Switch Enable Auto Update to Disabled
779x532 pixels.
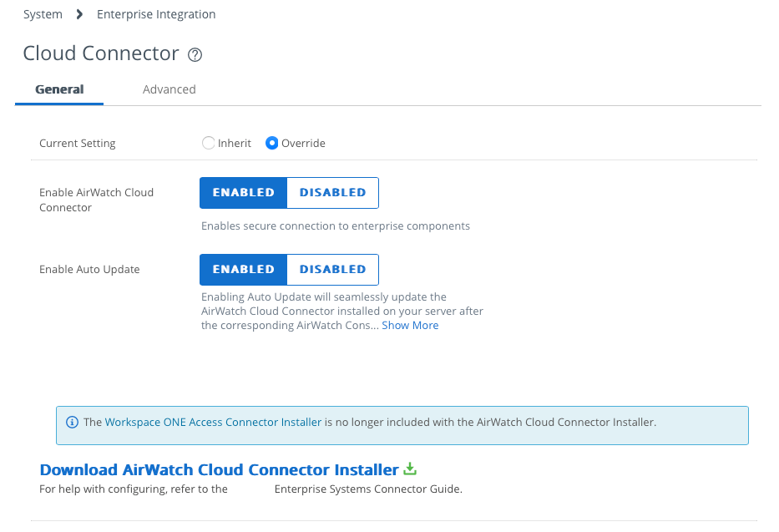[x=332, y=269]
